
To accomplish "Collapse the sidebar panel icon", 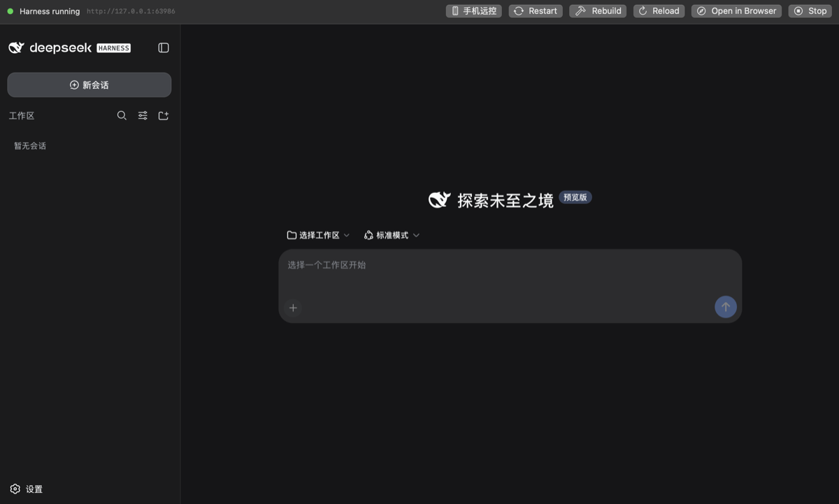I will pyautogui.click(x=164, y=48).
